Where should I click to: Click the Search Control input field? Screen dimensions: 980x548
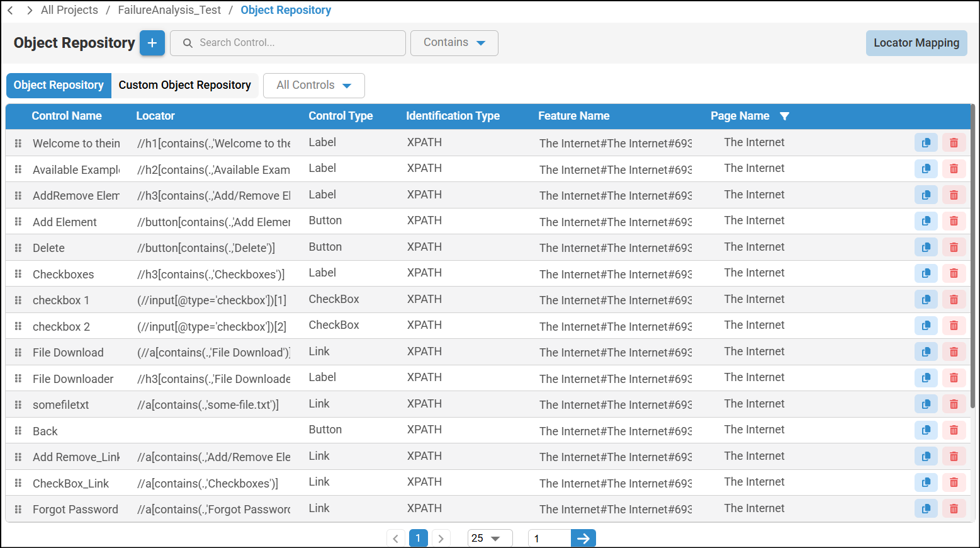coord(288,43)
